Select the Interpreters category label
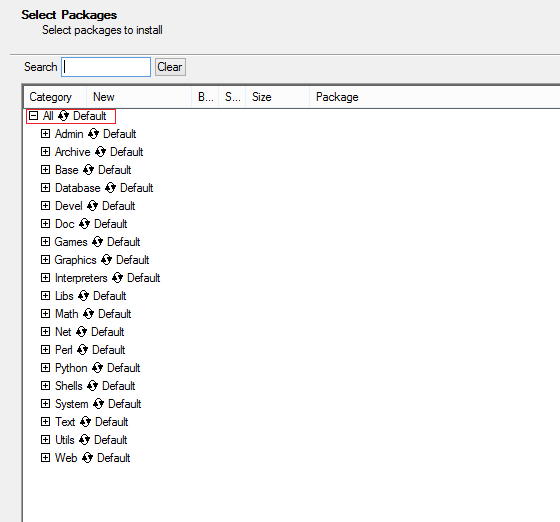This screenshot has height=522, width=560. click(81, 278)
